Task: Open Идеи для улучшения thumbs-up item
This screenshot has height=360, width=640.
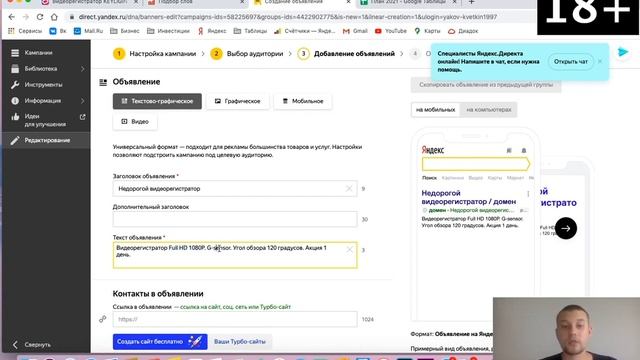Action: (x=46, y=120)
